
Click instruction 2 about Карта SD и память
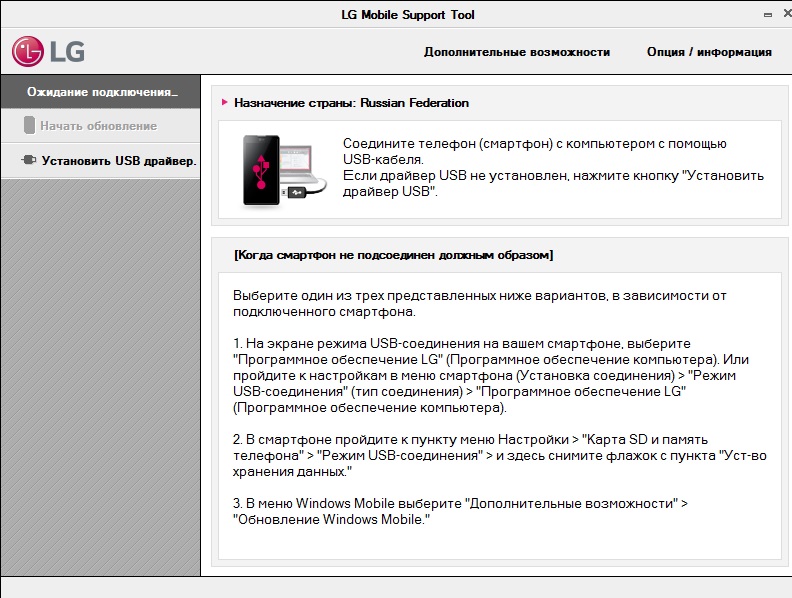[x=500, y=455]
